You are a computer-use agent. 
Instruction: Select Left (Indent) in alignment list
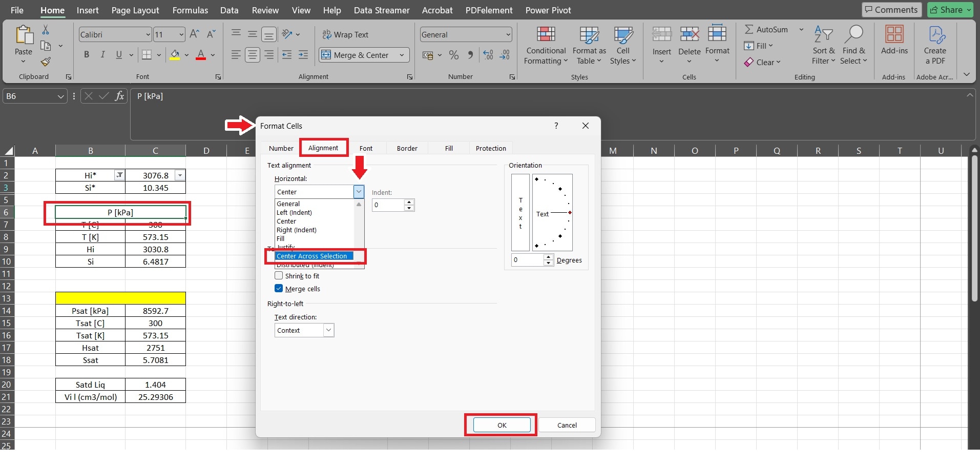294,212
